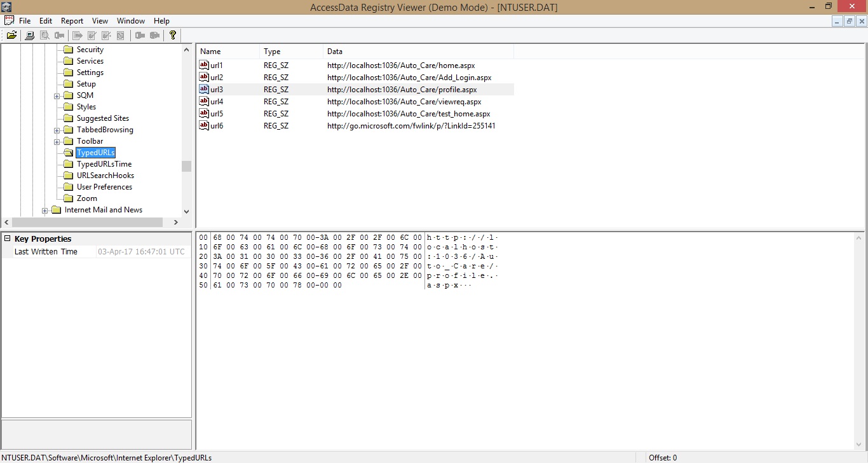Select the go.microsoft.com fwlink data cell
The height and width of the screenshot is (463, 868).
pos(411,125)
